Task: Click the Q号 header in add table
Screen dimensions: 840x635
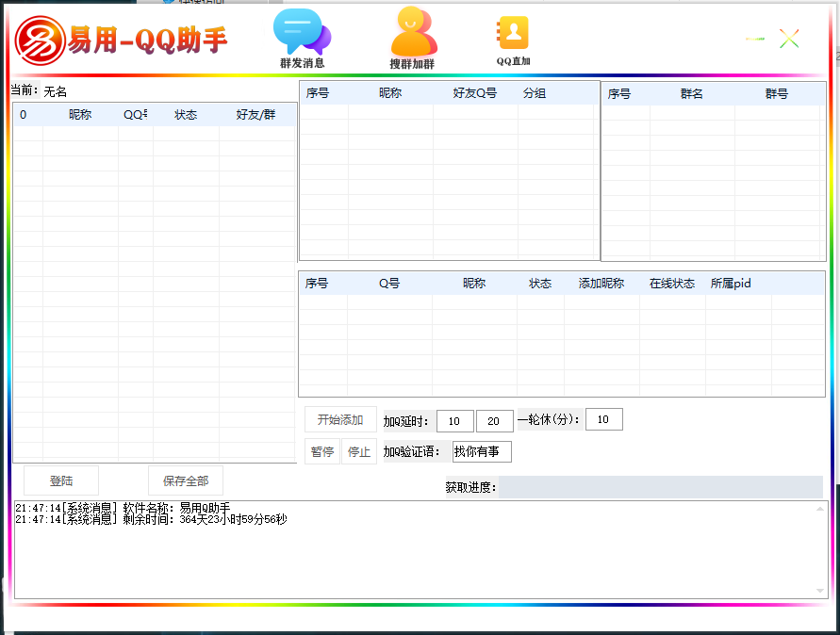Action: pyautogui.click(x=389, y=284)
